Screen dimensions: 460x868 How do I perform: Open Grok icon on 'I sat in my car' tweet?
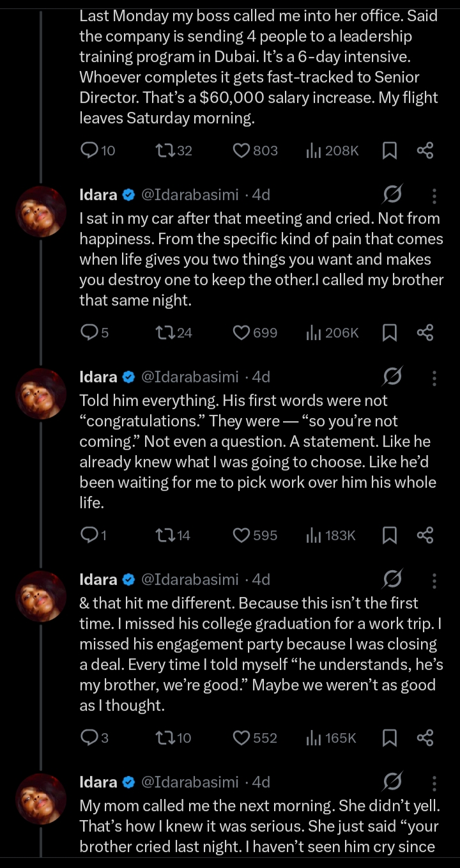392,195
